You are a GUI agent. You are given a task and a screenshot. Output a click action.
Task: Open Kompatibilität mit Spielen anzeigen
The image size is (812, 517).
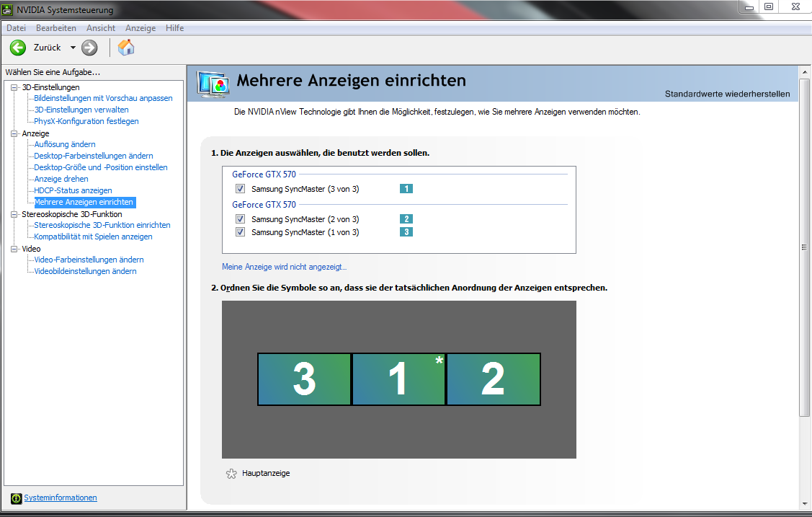click(93, 237)
